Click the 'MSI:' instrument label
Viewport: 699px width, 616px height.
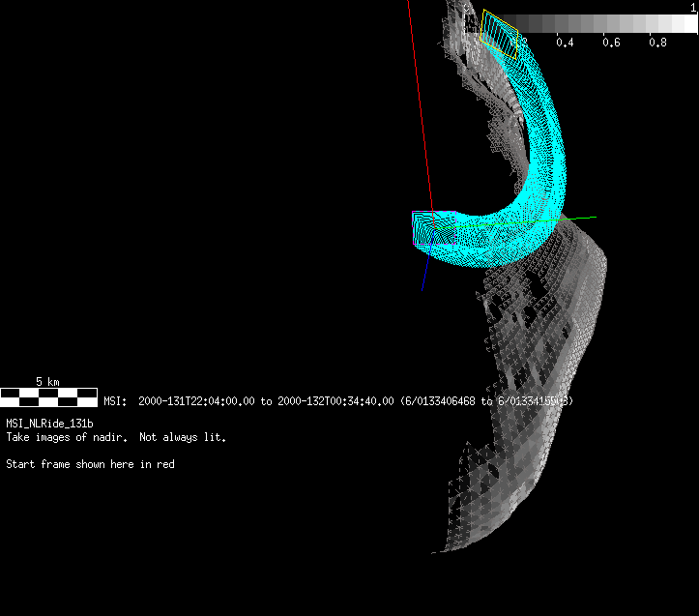click(115, 400)
